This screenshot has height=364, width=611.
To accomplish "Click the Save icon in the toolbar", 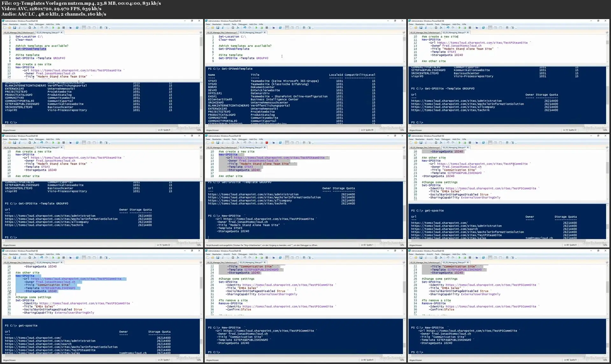I will pos(15,28).
